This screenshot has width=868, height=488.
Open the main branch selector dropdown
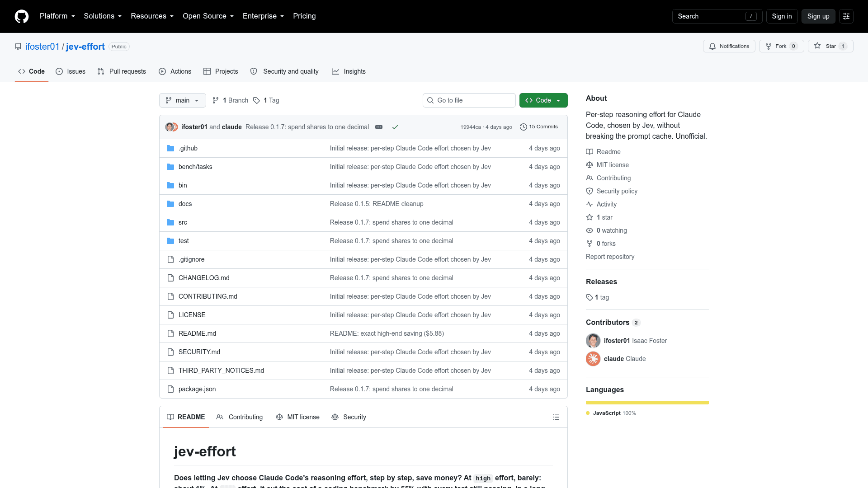(183, 100)
